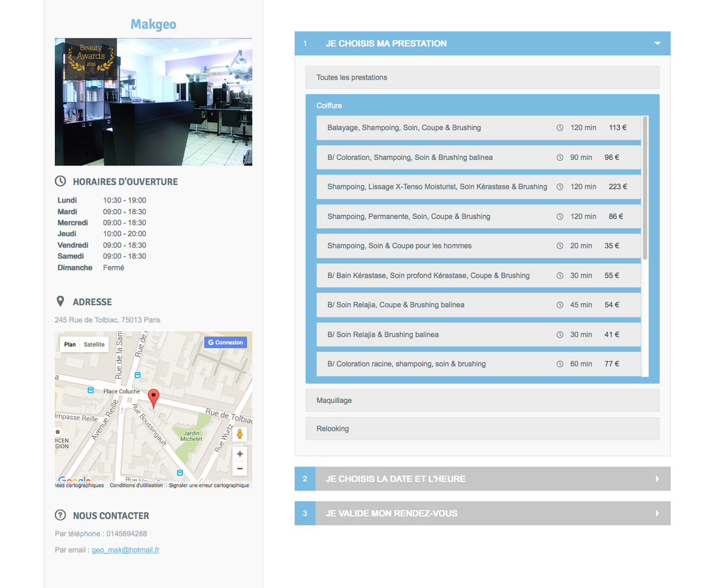Click clock icon in Permanente row
This screenshot has height=588, width=725.
pyautogui.click(x=560, y=216)
